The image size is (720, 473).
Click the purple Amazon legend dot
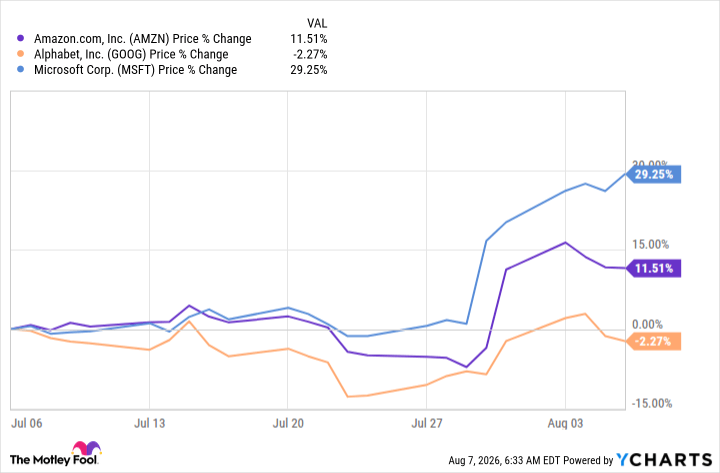[x=21, y=39]
